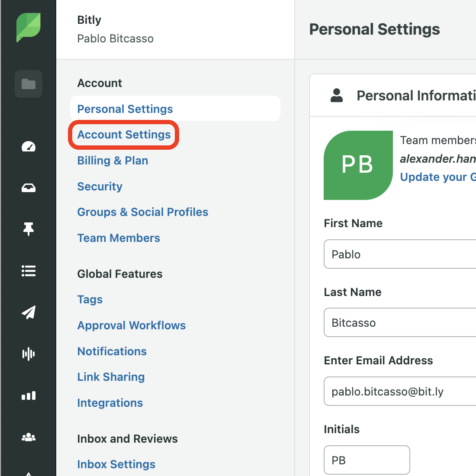Click the Personal Settings page heading
Screen dimensions: 476x476
[x=374, y=29]
